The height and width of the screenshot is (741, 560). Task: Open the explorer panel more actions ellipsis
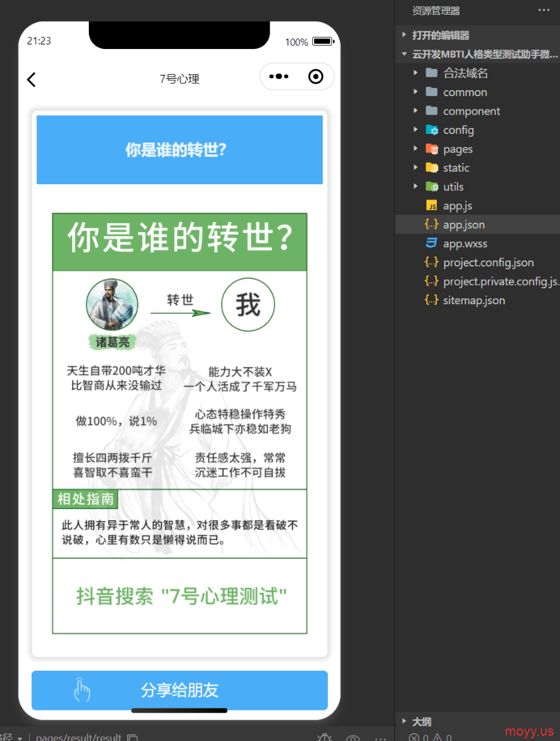(x=543, y=11)
